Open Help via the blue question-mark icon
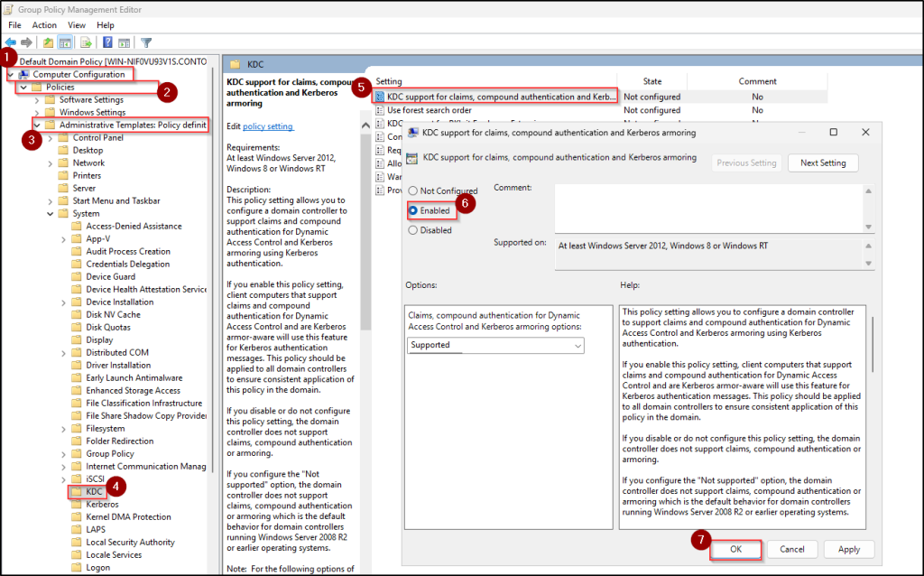924x576 pixels. [108, 42]
